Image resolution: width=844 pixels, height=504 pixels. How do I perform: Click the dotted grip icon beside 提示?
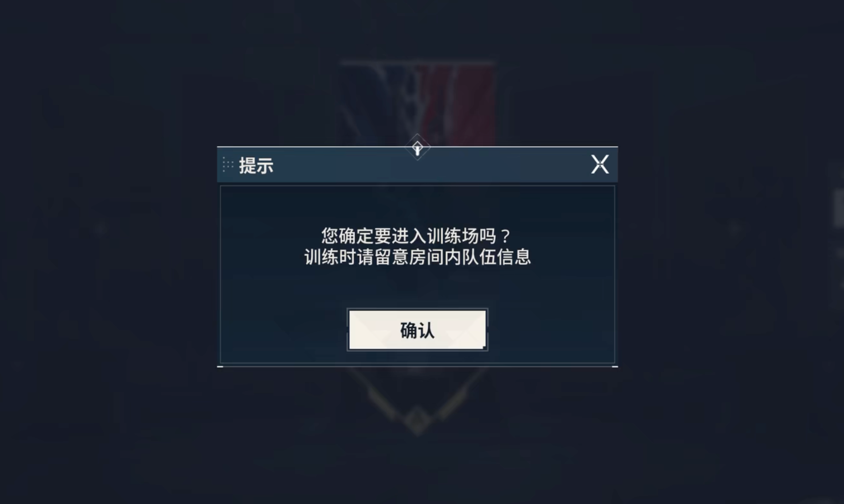point(228,164)
